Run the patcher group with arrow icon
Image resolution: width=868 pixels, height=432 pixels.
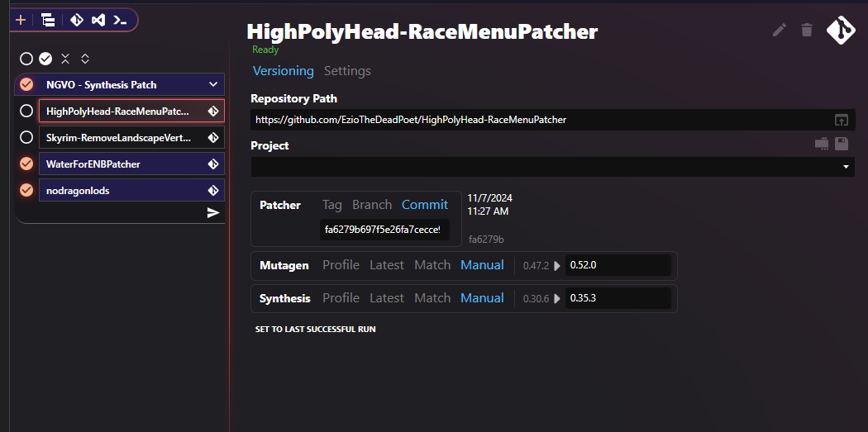(x=213, y=213)
